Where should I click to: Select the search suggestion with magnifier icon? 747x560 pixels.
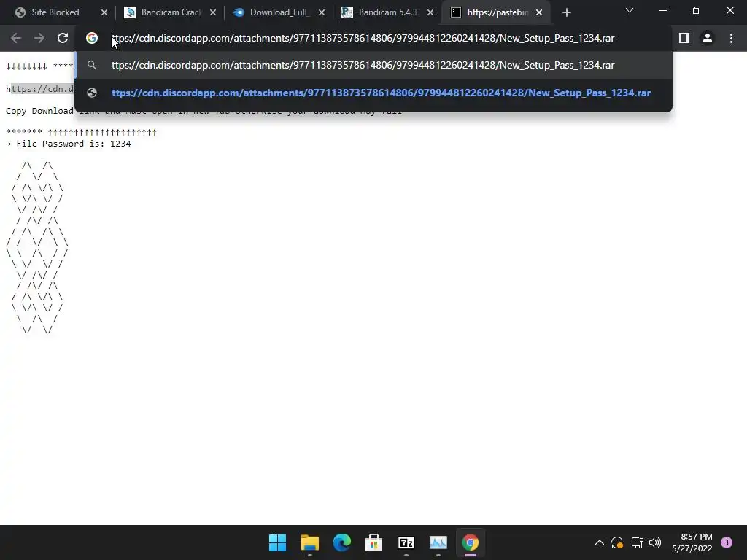373,65
